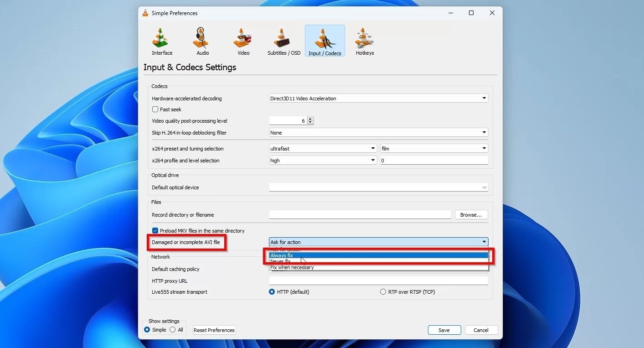Screen dimensions: 644x348
Task: Toggle Preload MKV files in same directory
Action: click(155, 230)
